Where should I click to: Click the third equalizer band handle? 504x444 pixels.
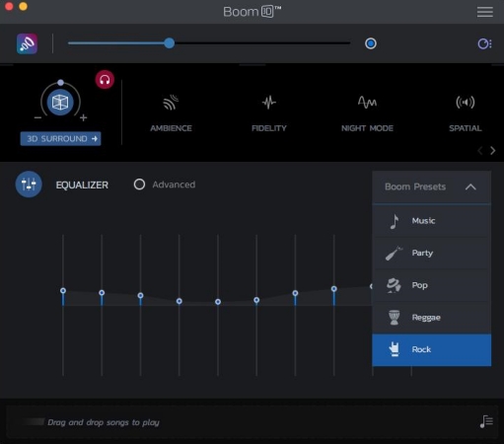(140, 295)
